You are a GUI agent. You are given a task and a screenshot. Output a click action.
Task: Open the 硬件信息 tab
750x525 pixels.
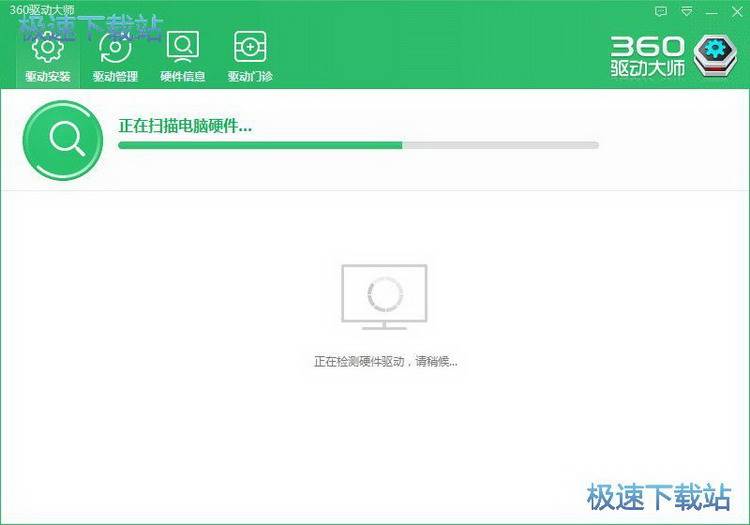click(x=183, y=56)
